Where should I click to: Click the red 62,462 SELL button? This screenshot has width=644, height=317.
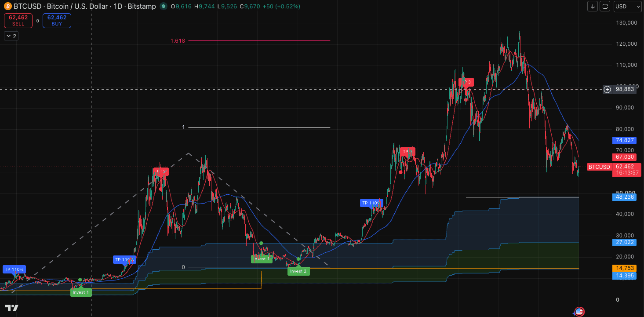click(18, 20)
